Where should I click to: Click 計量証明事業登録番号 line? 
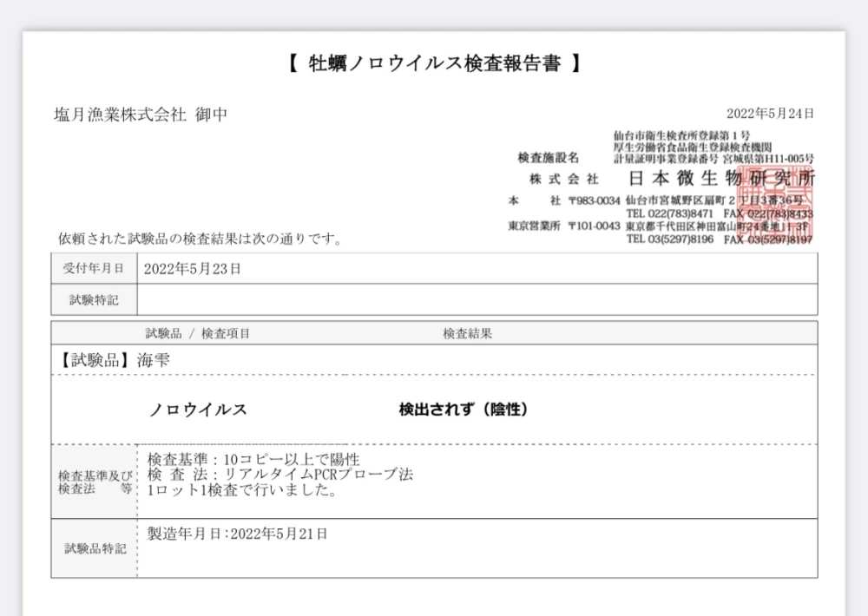713,159
